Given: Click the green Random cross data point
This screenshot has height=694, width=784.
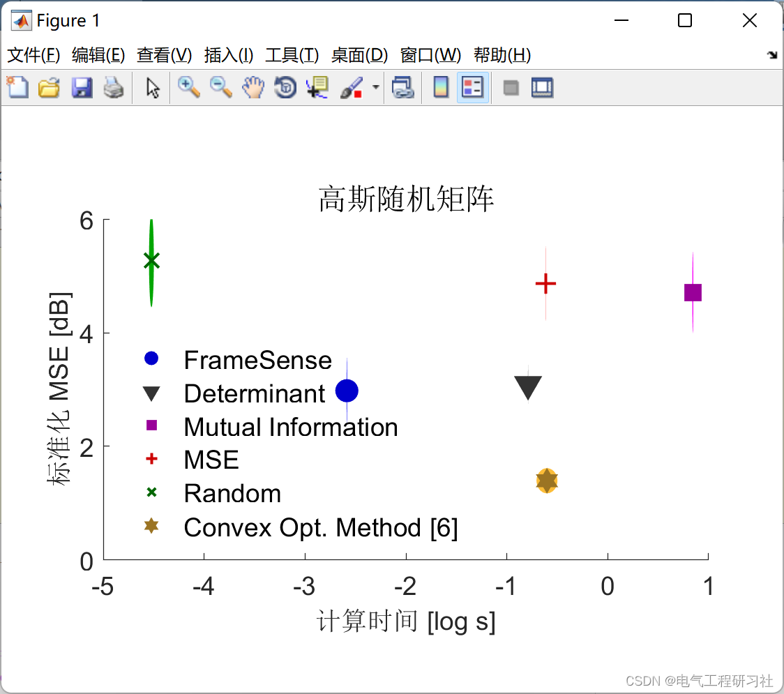Looking at the screenshot, I should click(x=151, y=260).
